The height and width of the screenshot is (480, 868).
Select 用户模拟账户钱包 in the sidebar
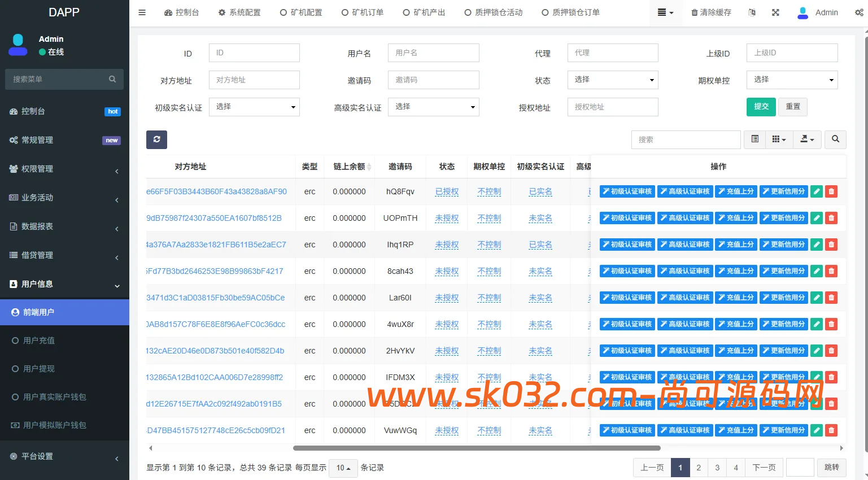pyautogui.click(x=64, y=425)
